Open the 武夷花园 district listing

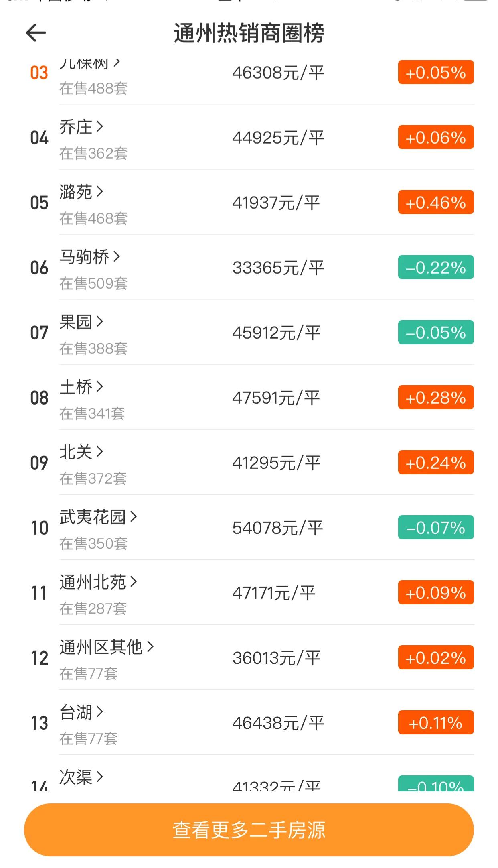click(93, 517)
